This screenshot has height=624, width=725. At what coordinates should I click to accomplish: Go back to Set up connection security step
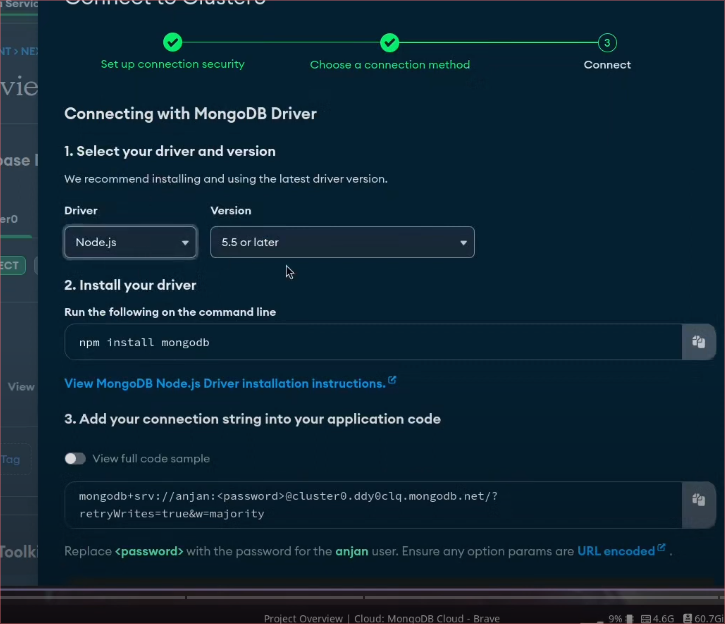coord(172,64)
